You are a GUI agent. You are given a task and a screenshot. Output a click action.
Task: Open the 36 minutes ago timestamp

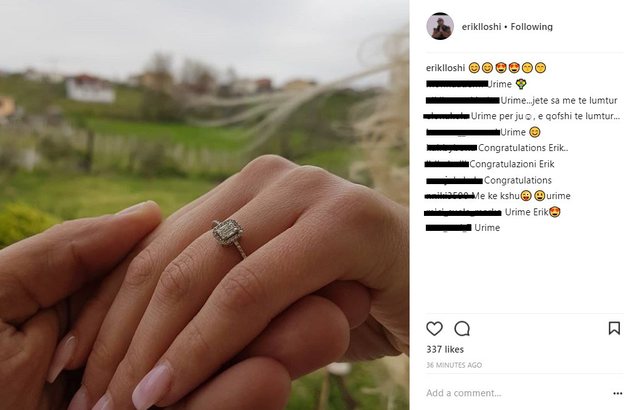click(x=454, y=365)
